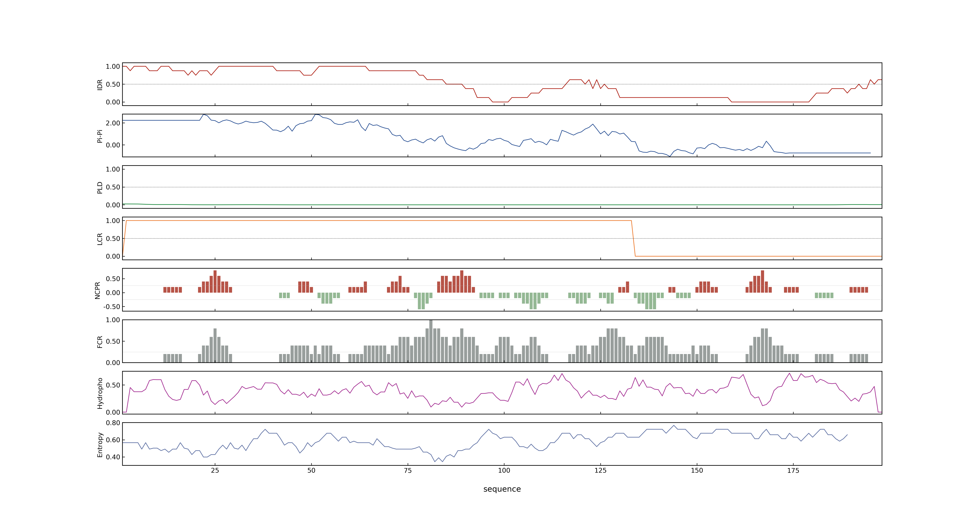The width and height of the screenshot is (980, 523).
Task: Click the IDR axis label
Action: [x=100, y=85]
